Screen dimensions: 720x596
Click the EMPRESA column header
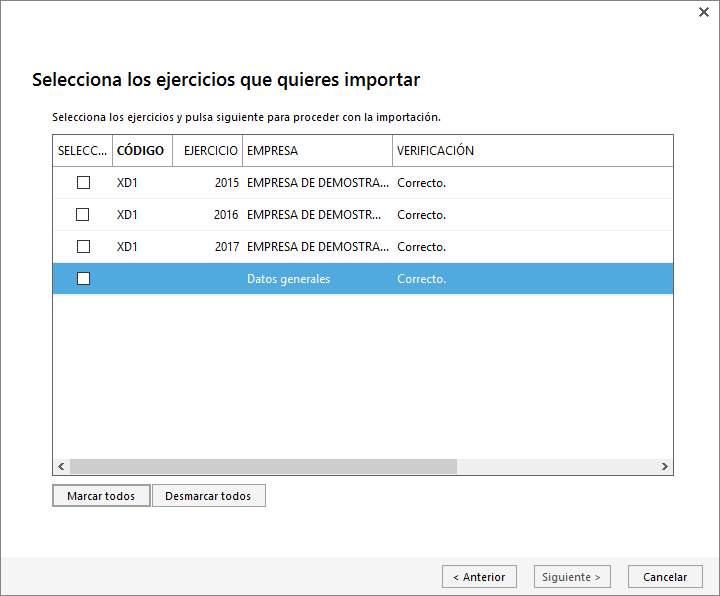pyautogui.click(x=316, y=151)
